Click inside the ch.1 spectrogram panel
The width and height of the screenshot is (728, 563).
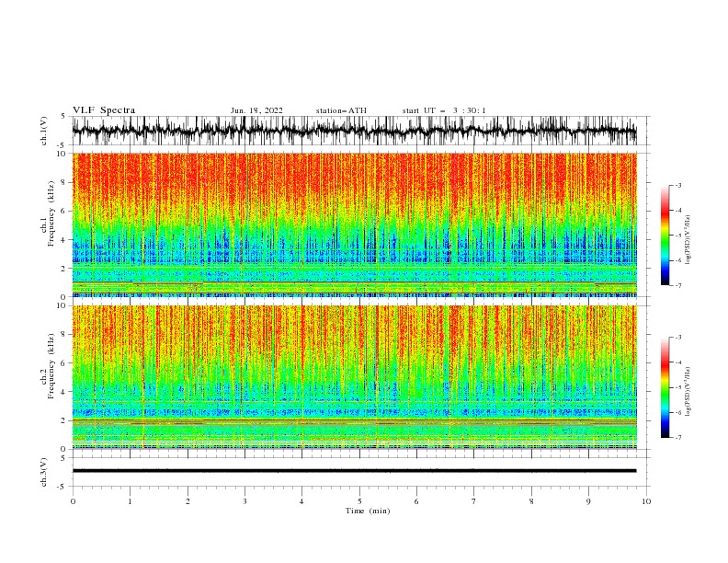355,224
